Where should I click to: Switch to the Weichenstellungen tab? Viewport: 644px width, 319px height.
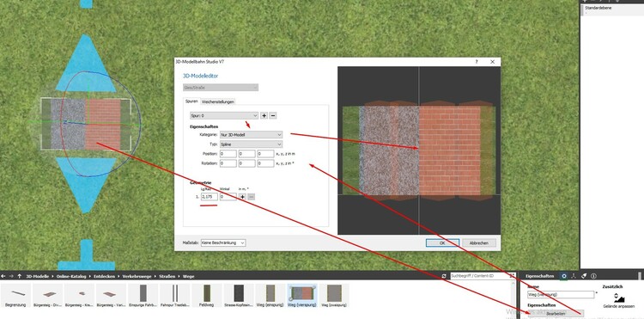(x=218, y=101)
